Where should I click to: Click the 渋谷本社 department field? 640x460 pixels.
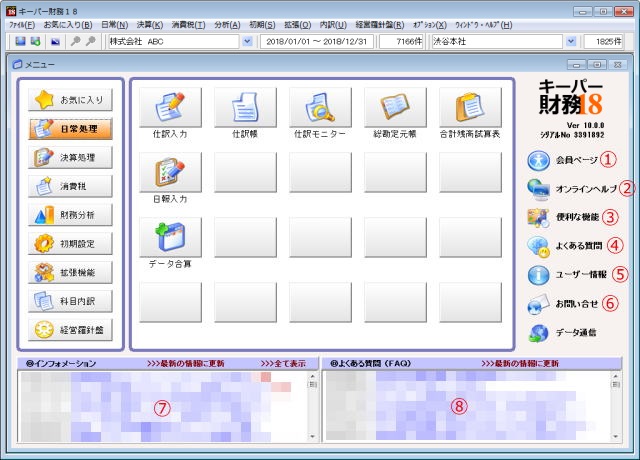(497, 41)
